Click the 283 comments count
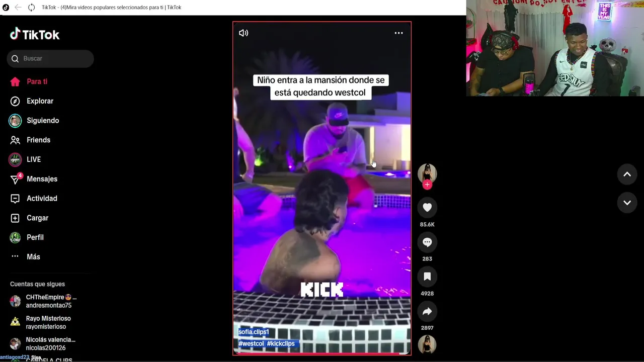Viewport: 644px width, 362px height. pos(427,258)
